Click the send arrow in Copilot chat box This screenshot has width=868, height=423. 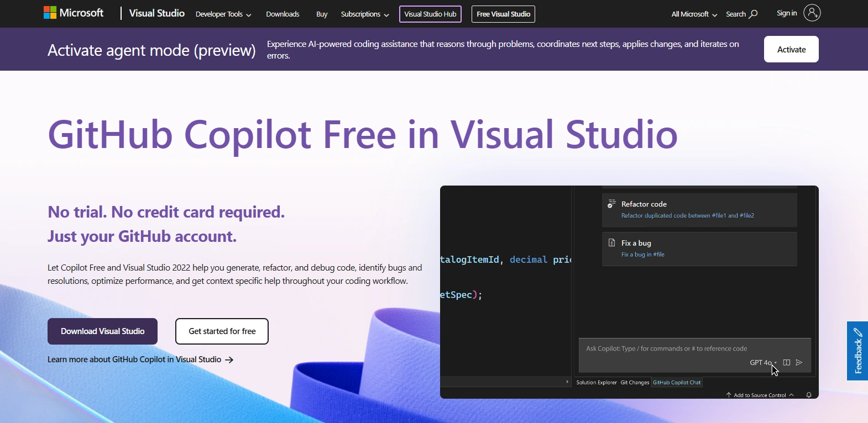point(799,363)
